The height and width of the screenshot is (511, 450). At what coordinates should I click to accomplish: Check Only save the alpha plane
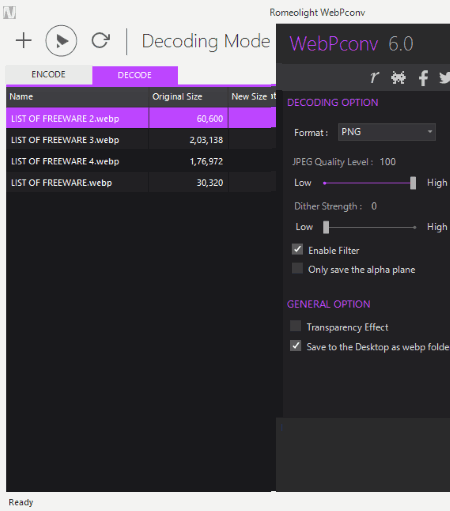coord(297,268)
